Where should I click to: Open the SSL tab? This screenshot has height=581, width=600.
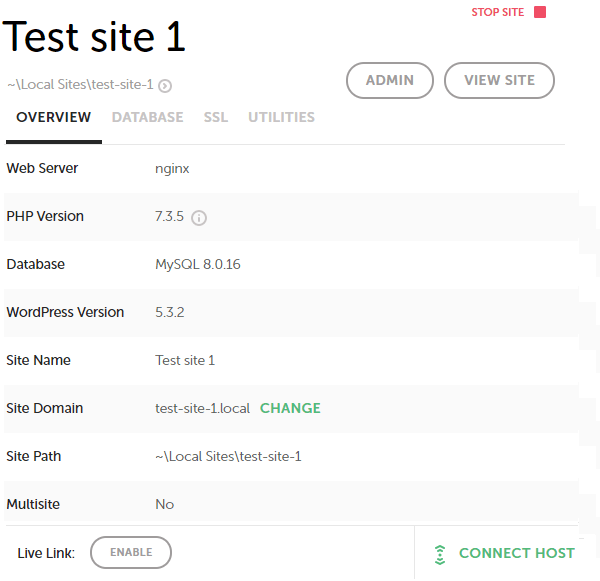tap(216, 117)
